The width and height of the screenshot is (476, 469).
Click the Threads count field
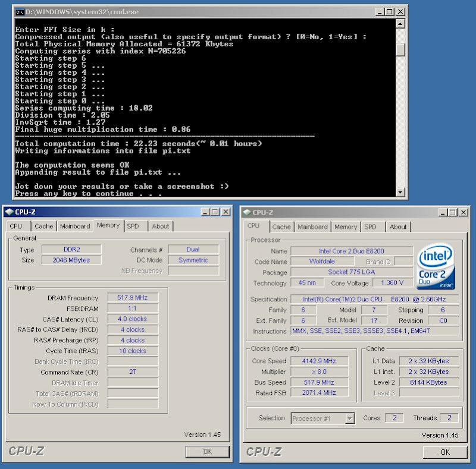point(449,418)
